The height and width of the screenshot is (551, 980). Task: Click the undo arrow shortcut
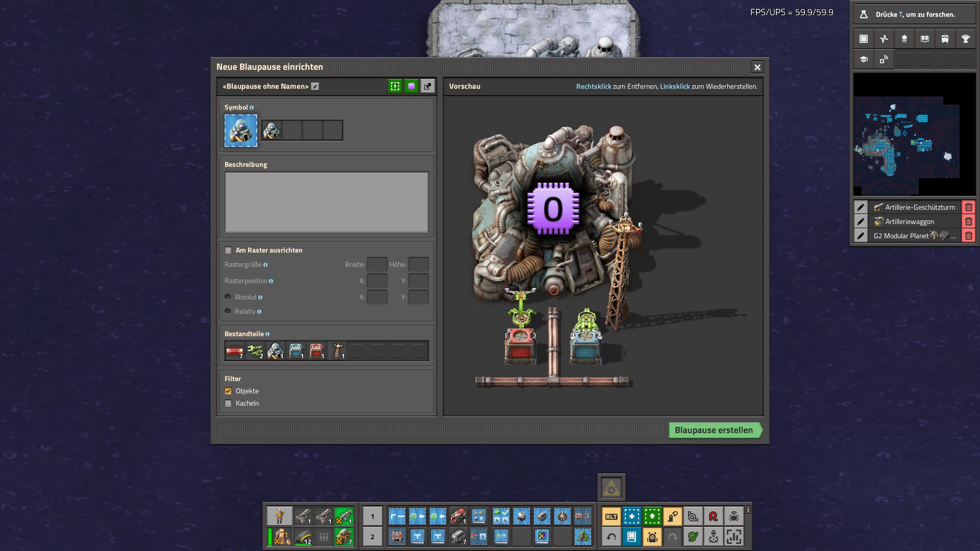[x=611, y=537]
